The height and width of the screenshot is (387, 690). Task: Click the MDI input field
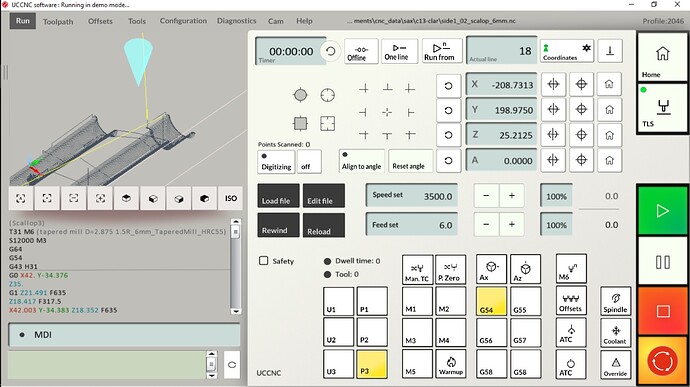click(x=107, y=365)
